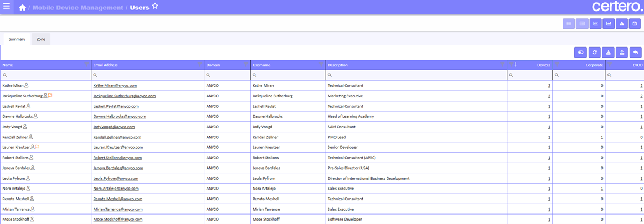Focus the Devices search filter field
644x224 pixels.
click(x=530, y=75)
